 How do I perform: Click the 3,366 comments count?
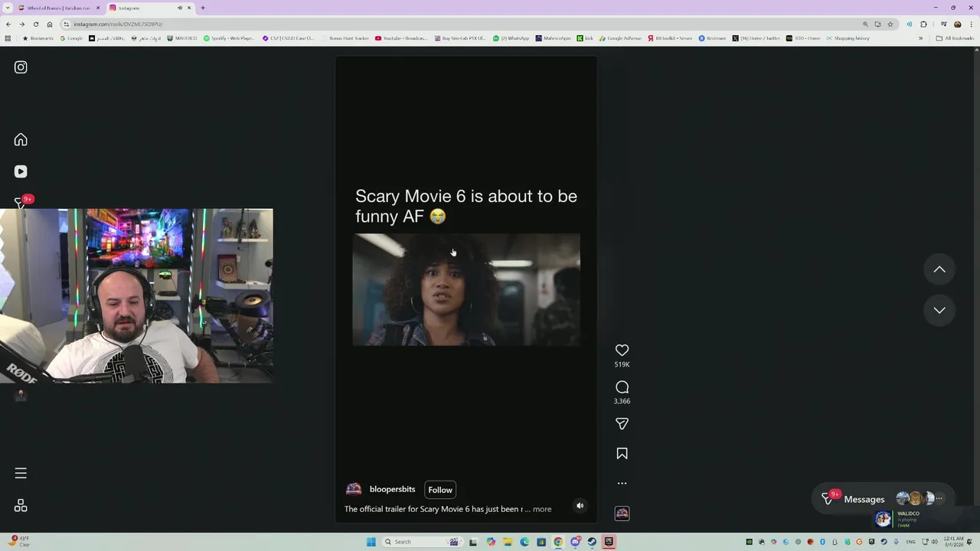[x=622, y=401]
